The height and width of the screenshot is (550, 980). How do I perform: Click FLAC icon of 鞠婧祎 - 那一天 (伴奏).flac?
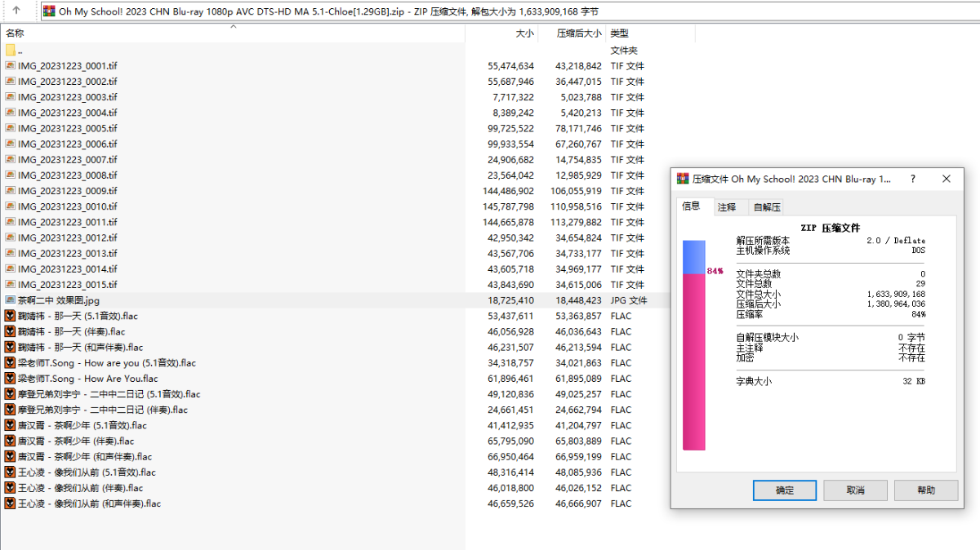coord(11,332)
